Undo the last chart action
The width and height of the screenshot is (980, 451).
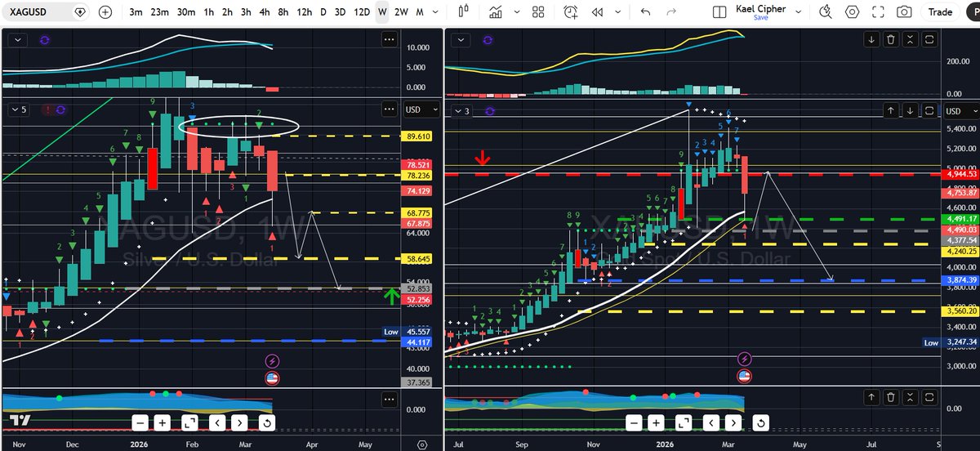646,12
